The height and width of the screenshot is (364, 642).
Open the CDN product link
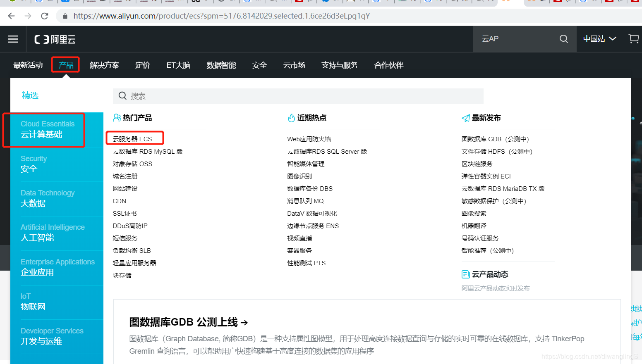[120, 201]
